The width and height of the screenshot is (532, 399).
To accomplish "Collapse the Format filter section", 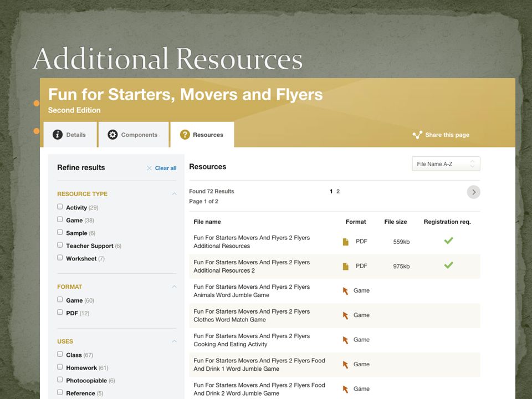I will pos(175,287).
